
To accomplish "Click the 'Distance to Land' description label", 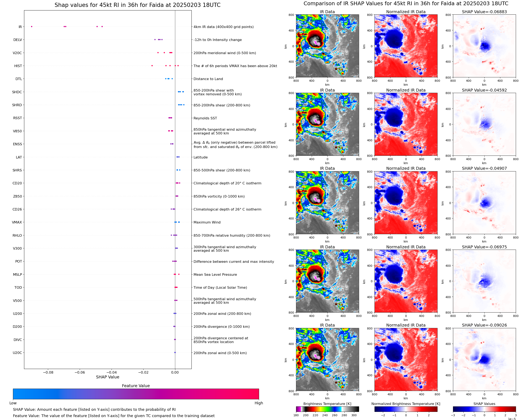I will (208, 79).
